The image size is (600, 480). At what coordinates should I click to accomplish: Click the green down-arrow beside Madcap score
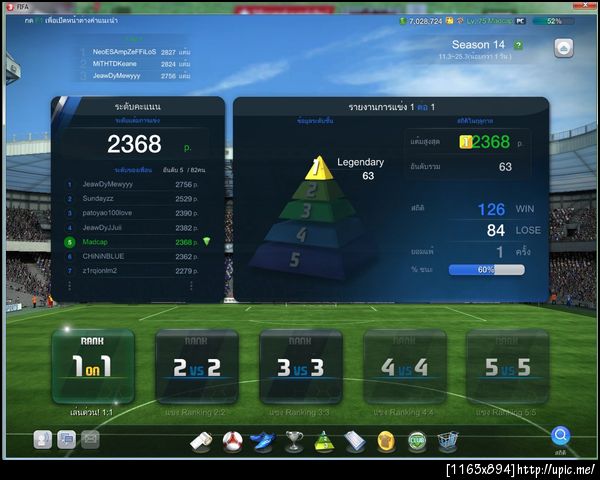pos(207,241)
